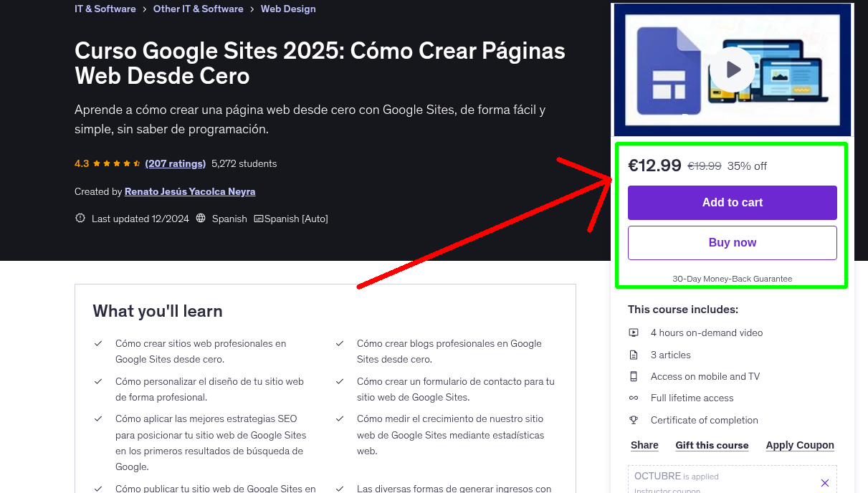This screenshot has width=868, height=493.
Task: Expand the Web Design breadcrumb arrow
Action: (x=251, y=9)
